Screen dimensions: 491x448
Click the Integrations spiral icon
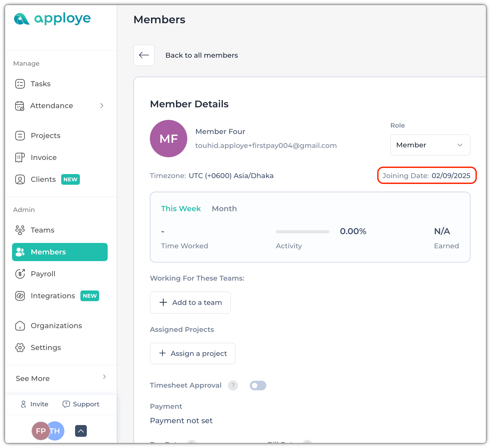click(20, 296)
